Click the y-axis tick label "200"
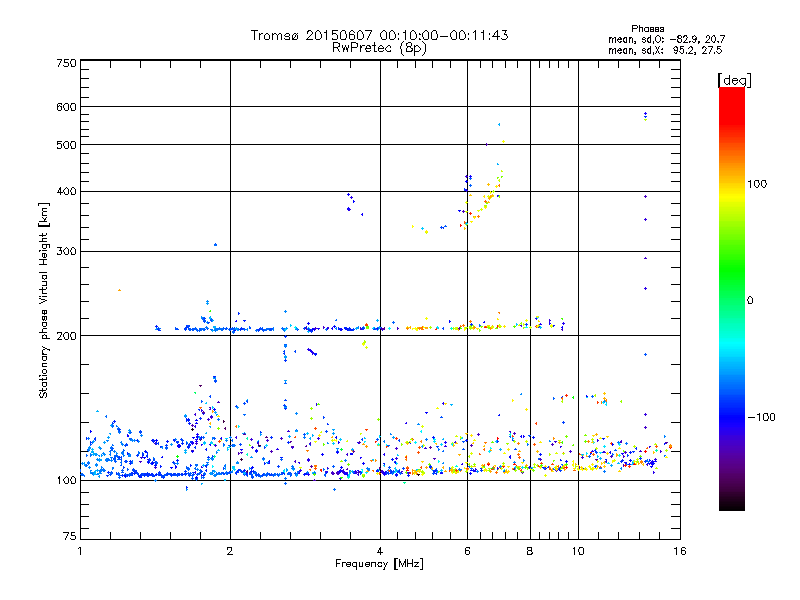Viewport: 800px width, 600px height. coord(66,336)
